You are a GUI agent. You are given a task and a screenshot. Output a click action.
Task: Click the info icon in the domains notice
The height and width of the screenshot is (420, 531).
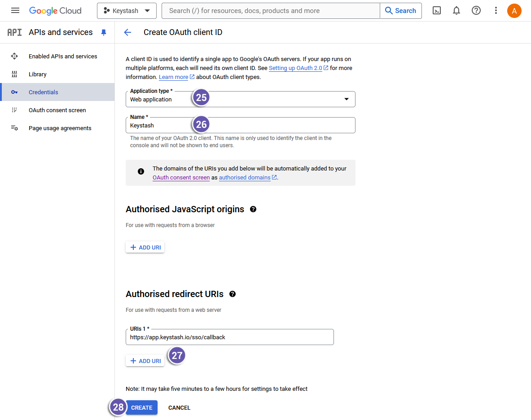click(141, 171)
